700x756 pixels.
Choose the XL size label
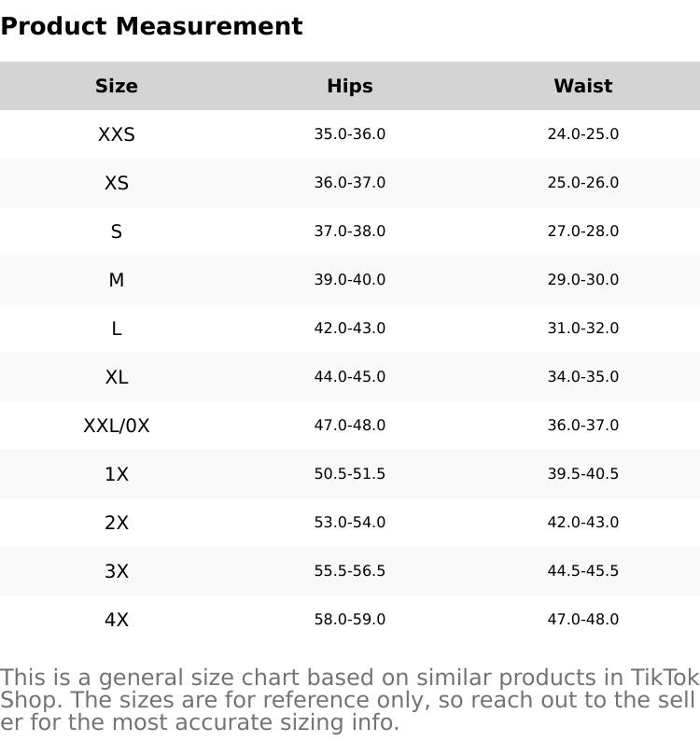coord(117,377)
